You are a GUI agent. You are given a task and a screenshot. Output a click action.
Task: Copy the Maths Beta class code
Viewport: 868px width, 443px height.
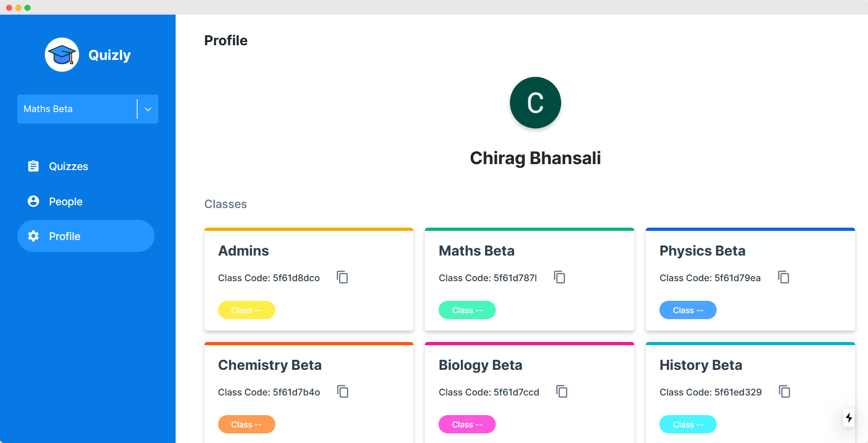[x=559, y=278]
